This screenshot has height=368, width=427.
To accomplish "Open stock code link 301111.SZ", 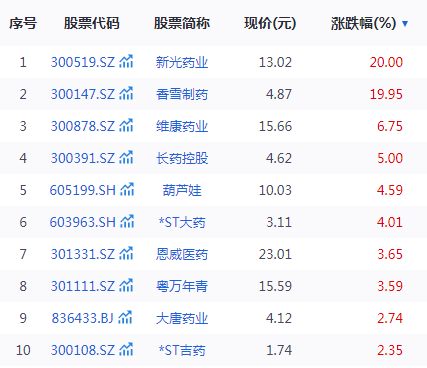I will pos(83,286).
